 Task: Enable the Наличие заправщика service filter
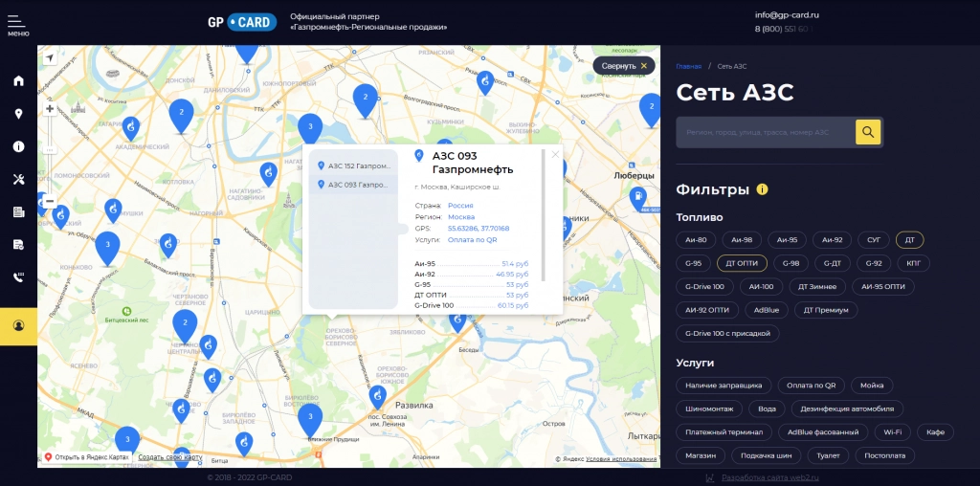click(x=724, y=385)
